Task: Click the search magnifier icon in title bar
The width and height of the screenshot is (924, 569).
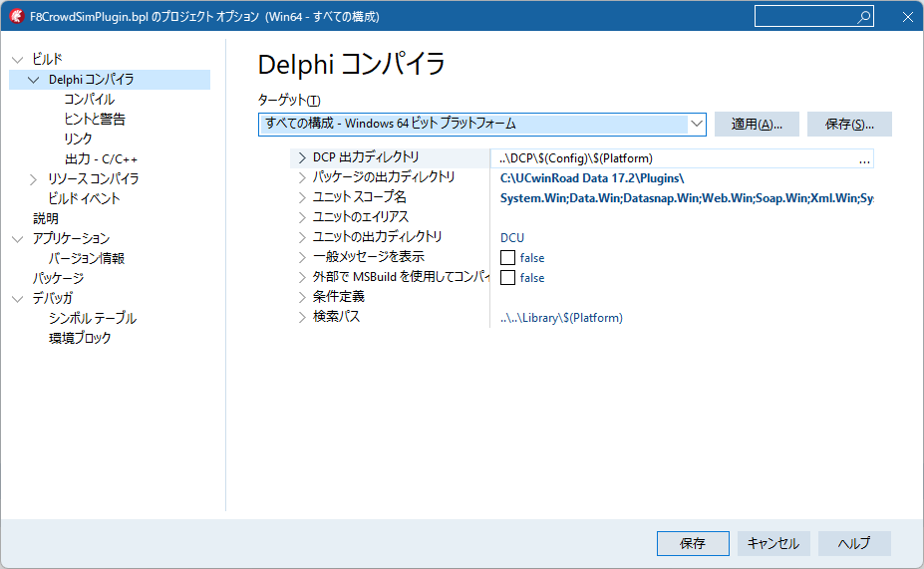Action: click(x=864, y=16)
